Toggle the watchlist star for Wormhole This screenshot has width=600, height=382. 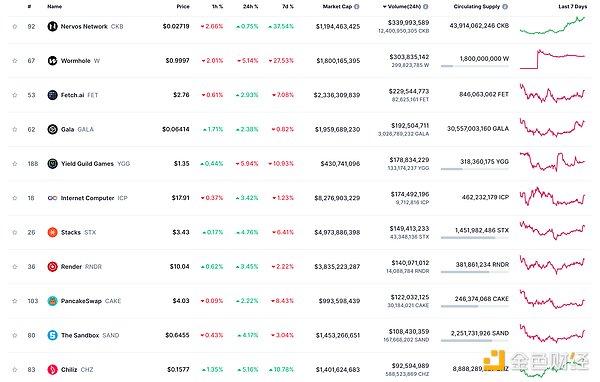tap(15, 60)
